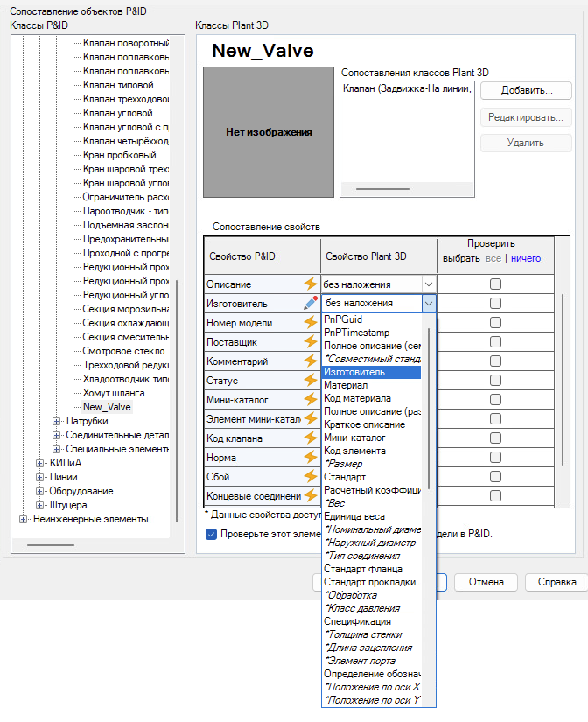Viewport: 588px width, 722px height.
Task: Choose Изготовитель in the dropdown list
Action: click(x=371, y=372)
